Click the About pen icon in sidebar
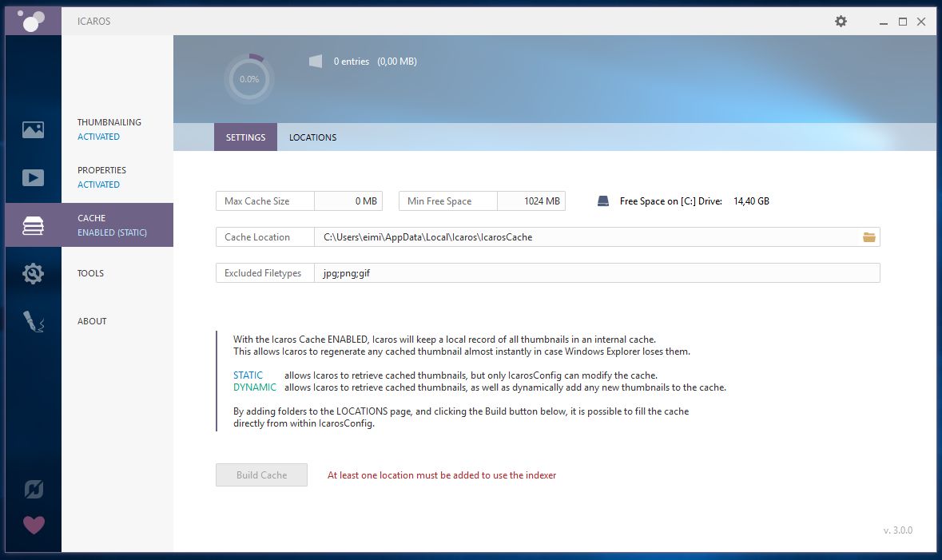This screenshot has width=942, height=560. [33, 321]
